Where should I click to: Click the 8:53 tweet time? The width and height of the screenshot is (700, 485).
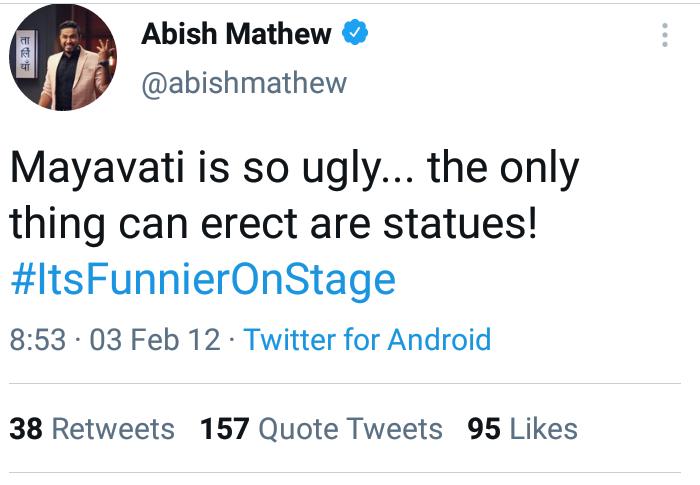(37, 339)
